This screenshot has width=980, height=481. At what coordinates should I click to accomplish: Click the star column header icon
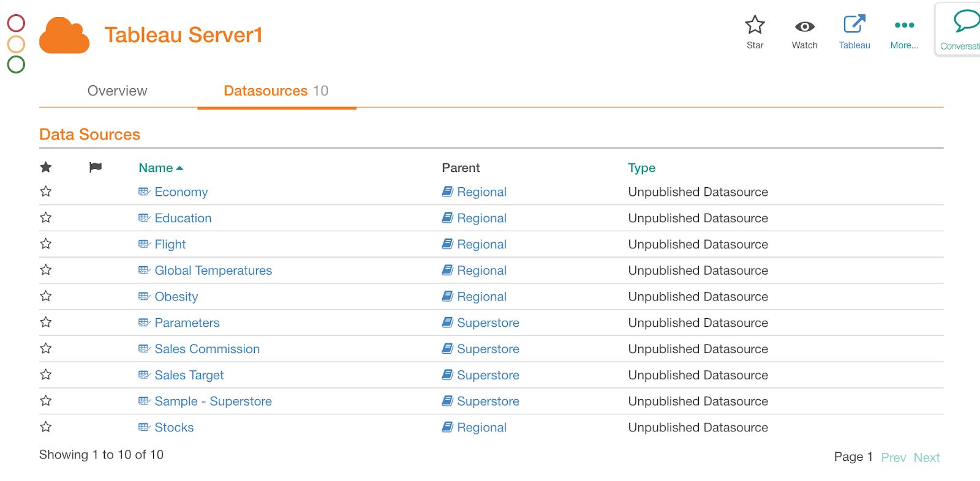(46, 167)
